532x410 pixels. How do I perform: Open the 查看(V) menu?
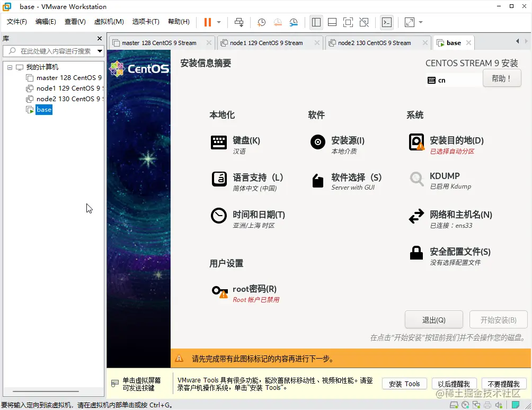pos(75,22)
